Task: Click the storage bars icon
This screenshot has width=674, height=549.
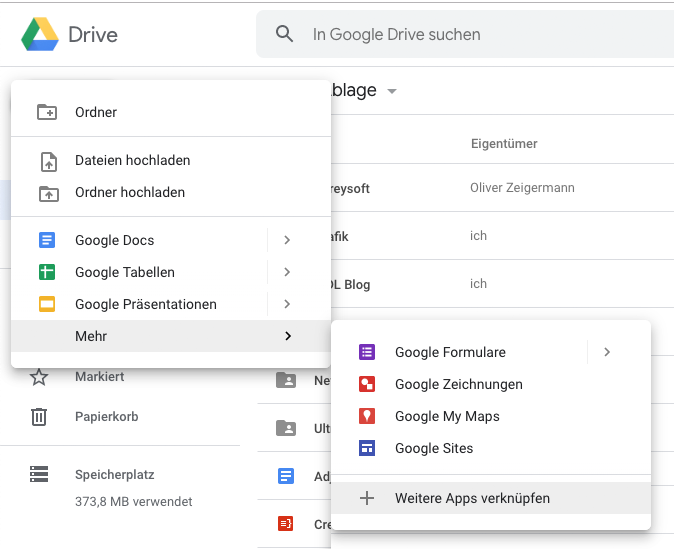Action: point(39,474)
